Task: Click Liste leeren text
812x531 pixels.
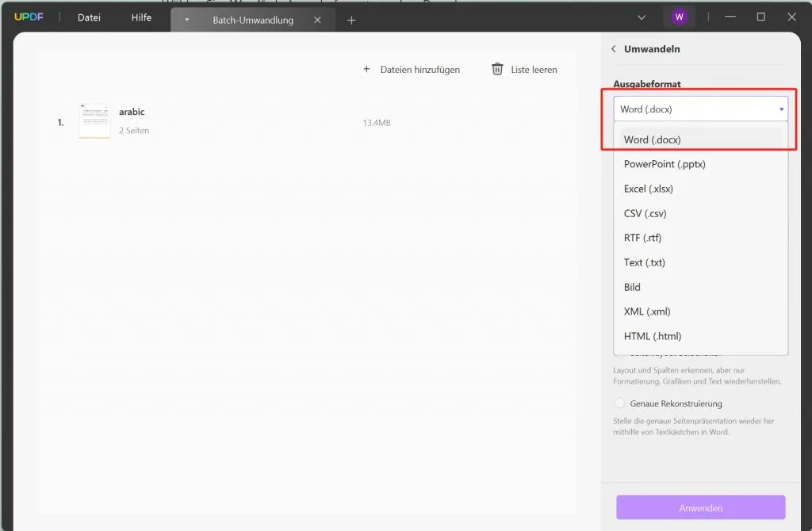Action: tap(534, 70)
